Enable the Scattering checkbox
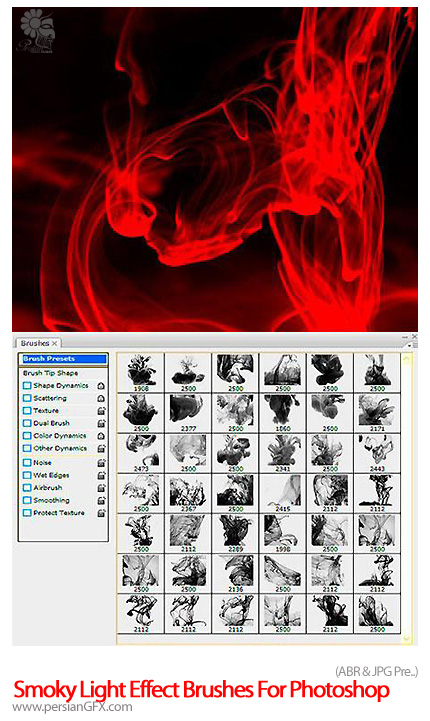The width and height of the screenshot is (430, 721). pos(27,398)
